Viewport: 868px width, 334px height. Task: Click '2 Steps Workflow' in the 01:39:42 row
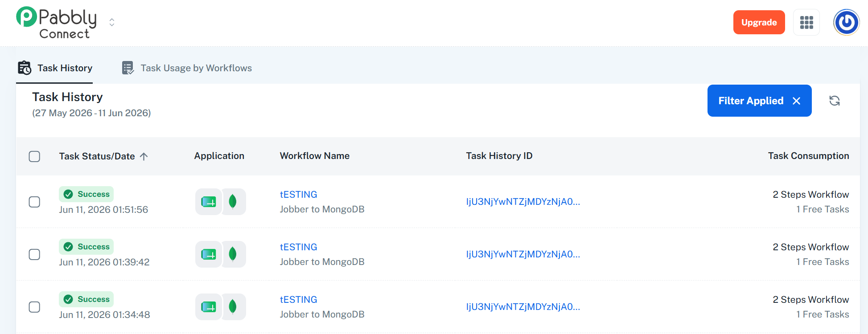coord(810,247)
